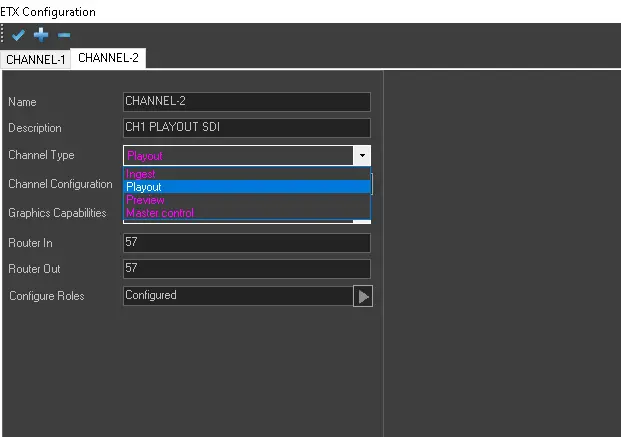Add a new channel with plus icon
Screen dimensions: 621x437
pyautogui.click(x=41, y=35)
